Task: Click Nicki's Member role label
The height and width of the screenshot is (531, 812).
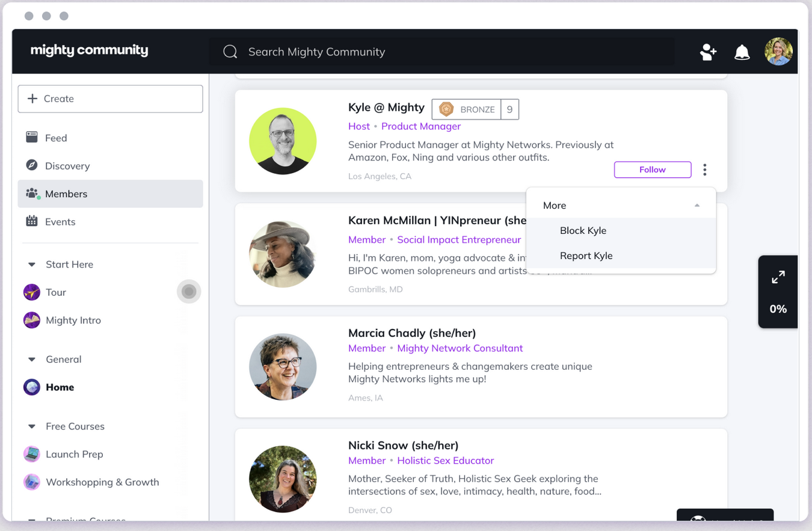Action: coord(367,461)
